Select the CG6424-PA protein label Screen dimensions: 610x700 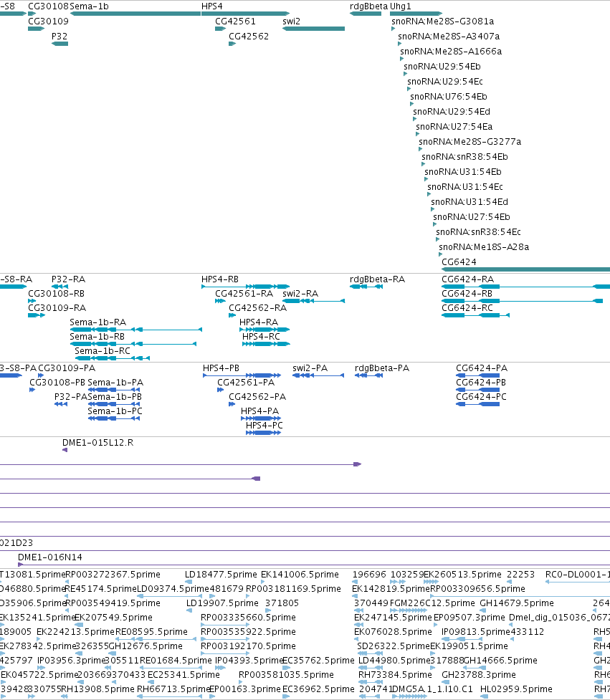point(482,368)
